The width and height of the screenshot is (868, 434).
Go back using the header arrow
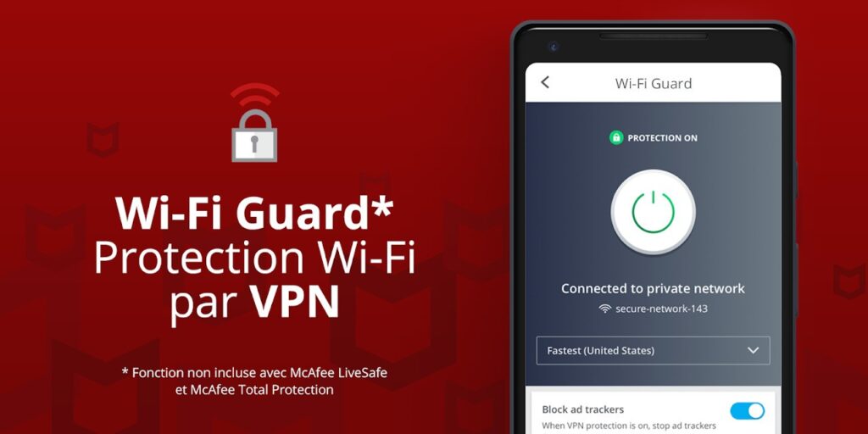[x=545, y=82]
